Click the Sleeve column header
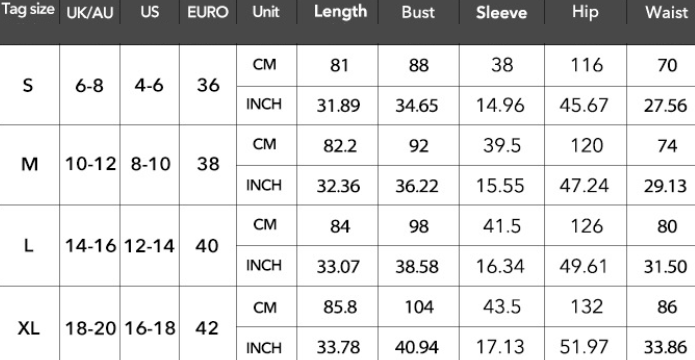695x360 pixels. point(501,13)
